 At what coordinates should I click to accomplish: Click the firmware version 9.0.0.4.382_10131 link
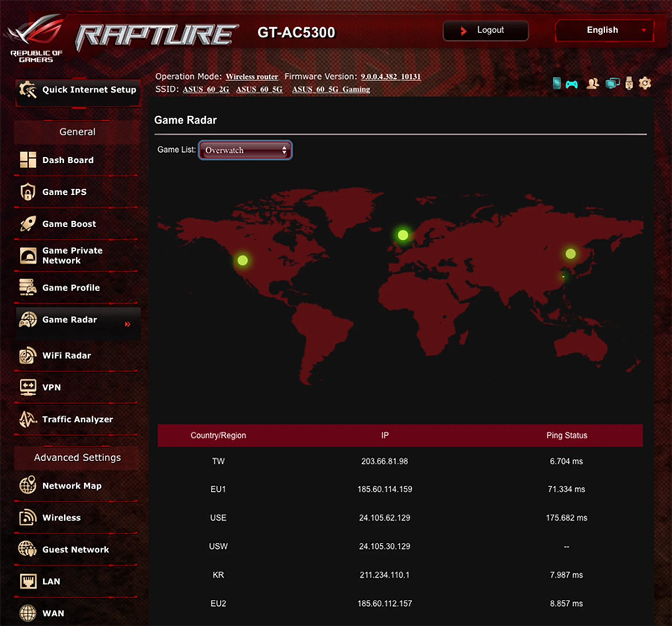pos(391,77)
